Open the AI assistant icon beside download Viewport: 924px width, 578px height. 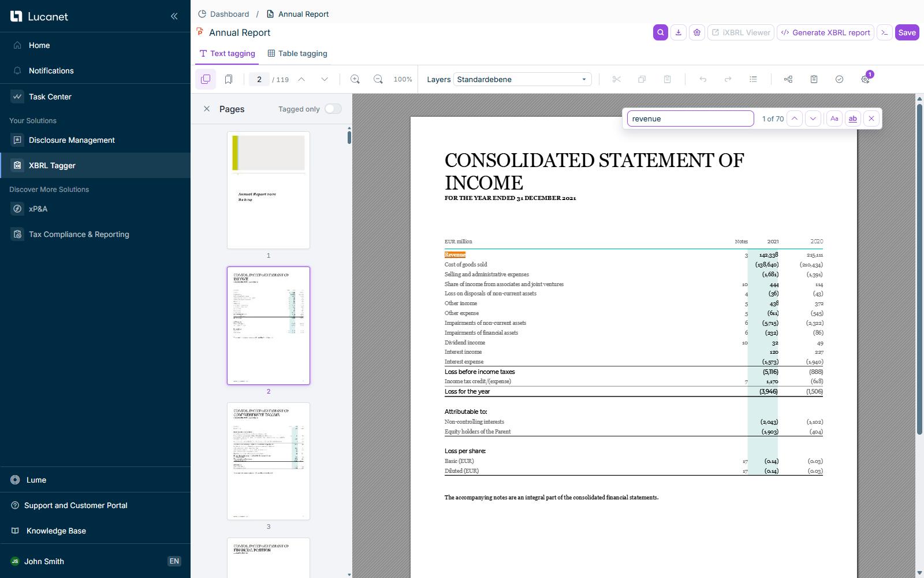697,32
